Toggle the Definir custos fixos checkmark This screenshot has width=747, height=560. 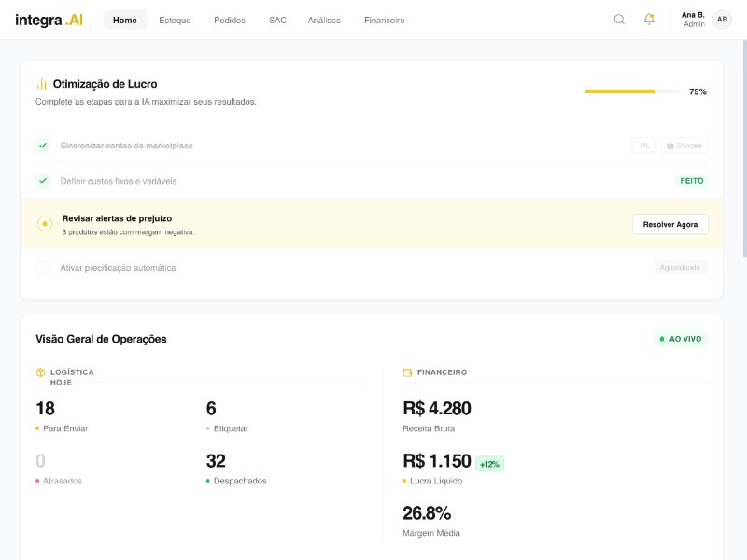click(x=43, y=181)
